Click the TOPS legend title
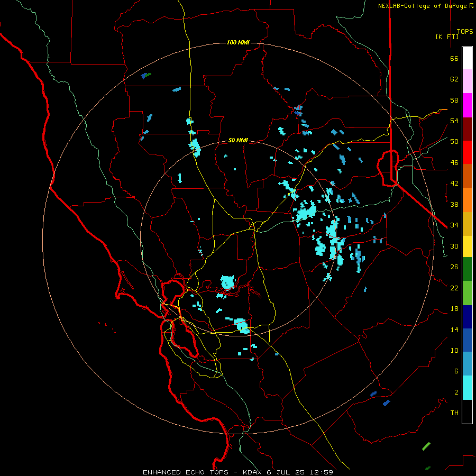476x476 pixels. click(465, 32)
